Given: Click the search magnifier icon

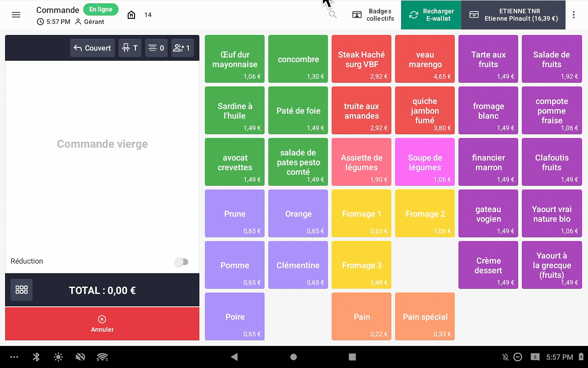Looking at the screenshot, I should coord(333,15).
